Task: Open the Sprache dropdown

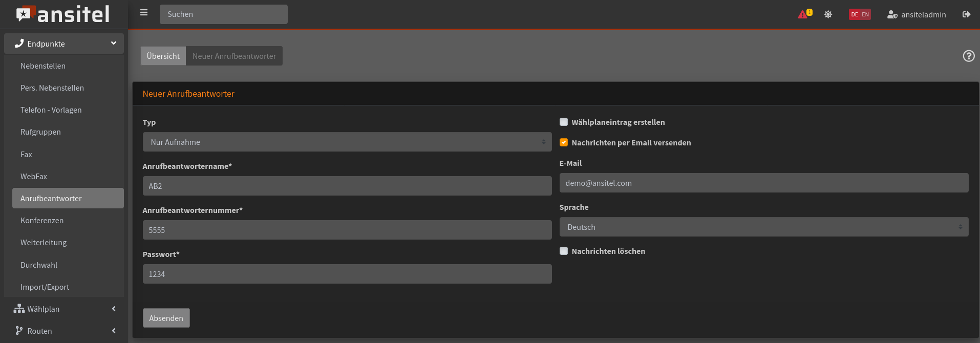Action: coord(763,227)
